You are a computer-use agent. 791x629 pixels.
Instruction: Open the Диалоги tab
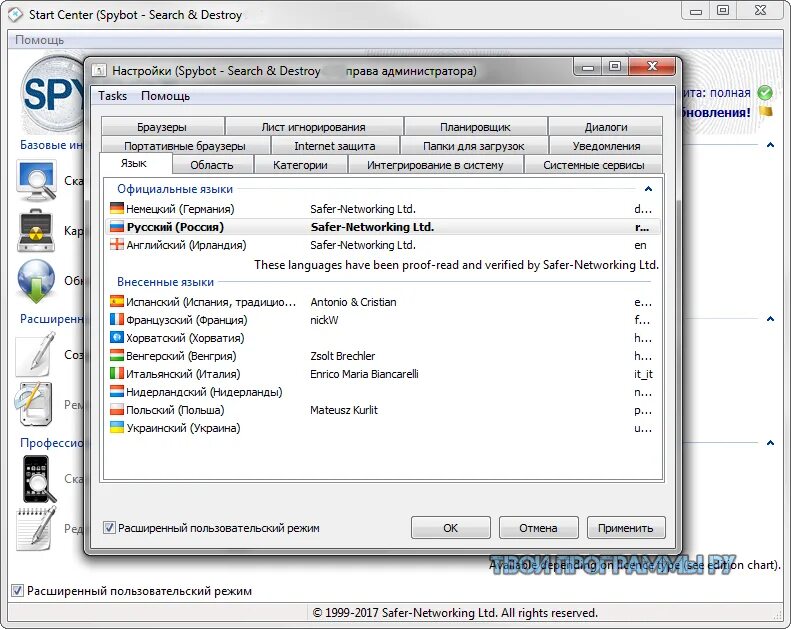(605, 127)
